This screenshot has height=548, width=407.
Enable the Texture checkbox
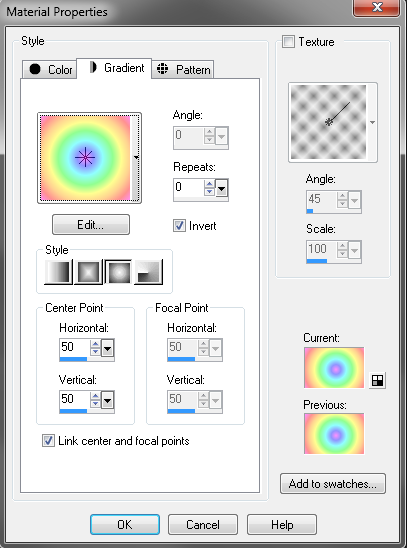tap(288, 42)
